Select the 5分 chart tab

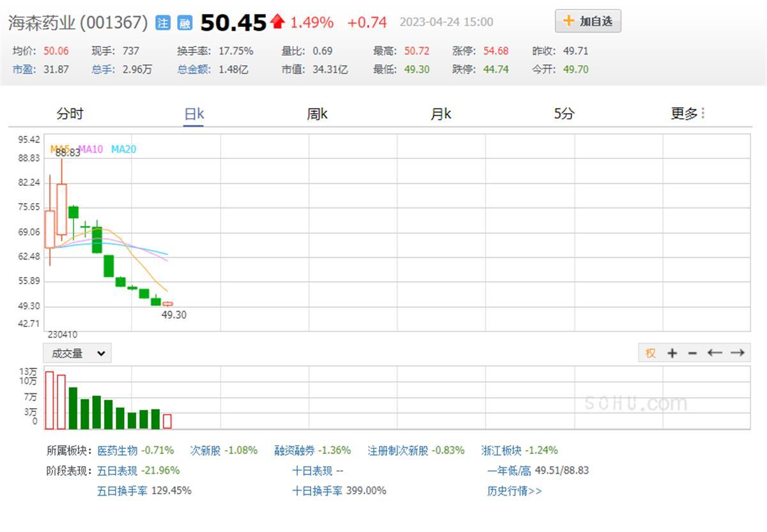pyautogui.click(x=564, y=114)
